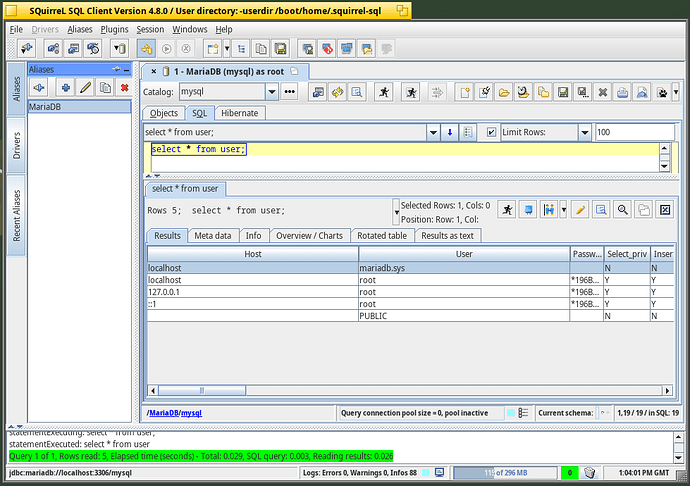Open the dropdown arrow next to the binoculars icon
Screen dimensions: 690x486
563,210
